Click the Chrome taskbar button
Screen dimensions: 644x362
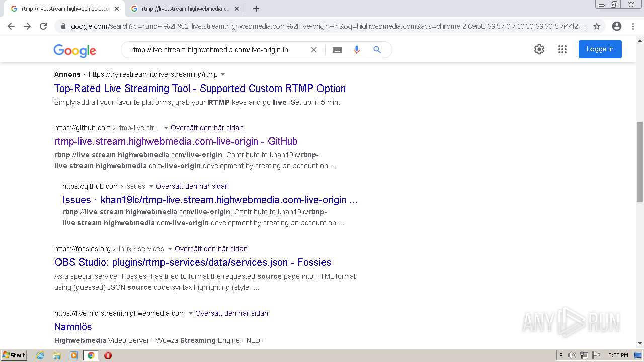click(x=91, y=355)
